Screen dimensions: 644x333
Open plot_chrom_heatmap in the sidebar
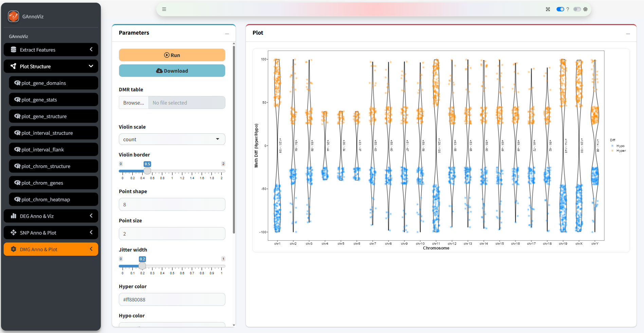click(53, 199)
